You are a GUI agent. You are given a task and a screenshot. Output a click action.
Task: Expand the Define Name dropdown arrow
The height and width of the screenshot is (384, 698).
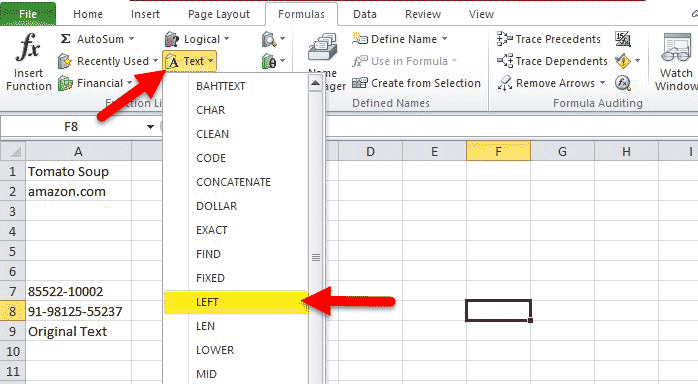coord(444,39)
